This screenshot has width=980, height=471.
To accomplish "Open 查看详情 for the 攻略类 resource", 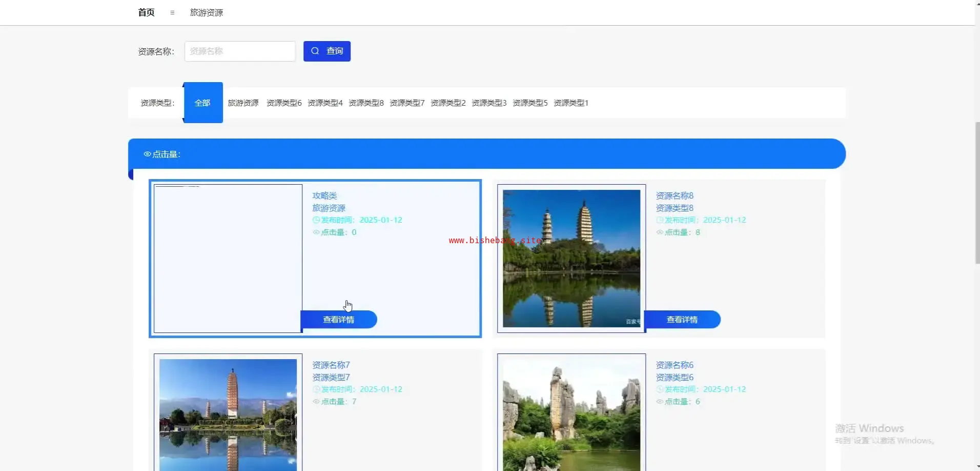I will (338, 320).
